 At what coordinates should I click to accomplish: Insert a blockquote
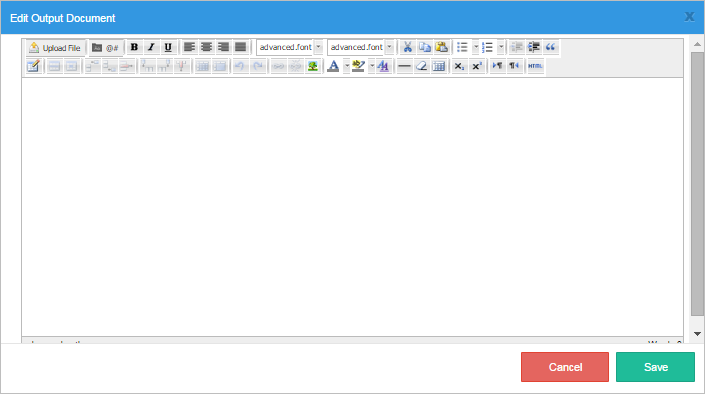click(x=550, y=47)
